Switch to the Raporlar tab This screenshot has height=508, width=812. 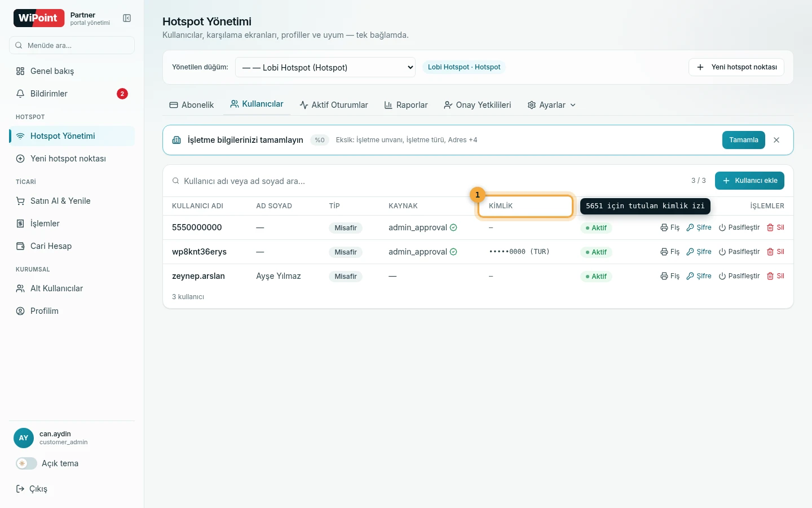(x=406, y=105)
